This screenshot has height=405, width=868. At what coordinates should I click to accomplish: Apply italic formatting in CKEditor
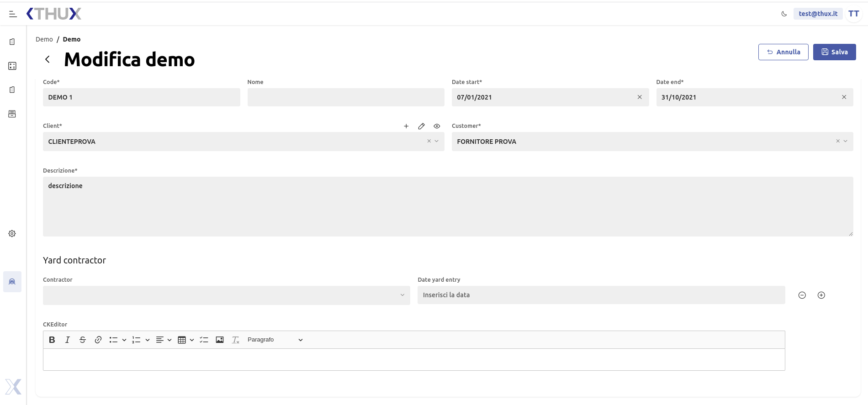click(68, 340)
